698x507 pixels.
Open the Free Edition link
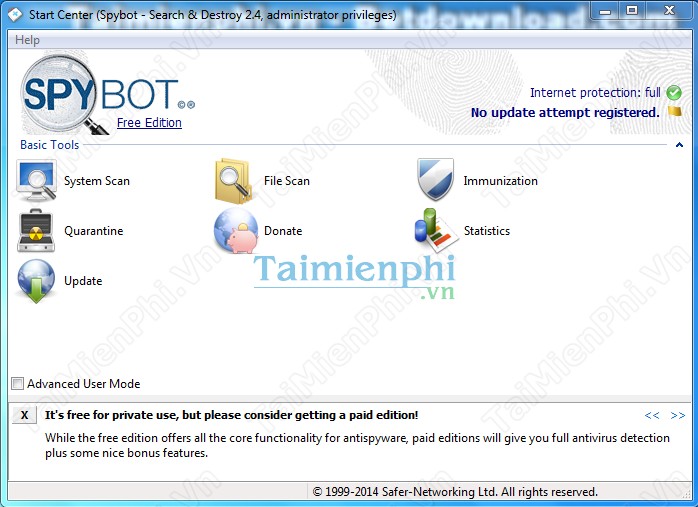(x=149, y=123)
